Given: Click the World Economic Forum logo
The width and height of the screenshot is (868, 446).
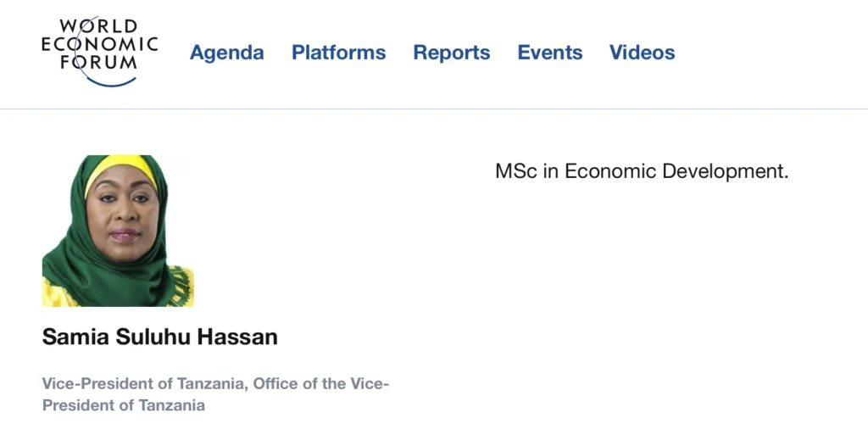Looking at the screenshot, I should (99, 51).
